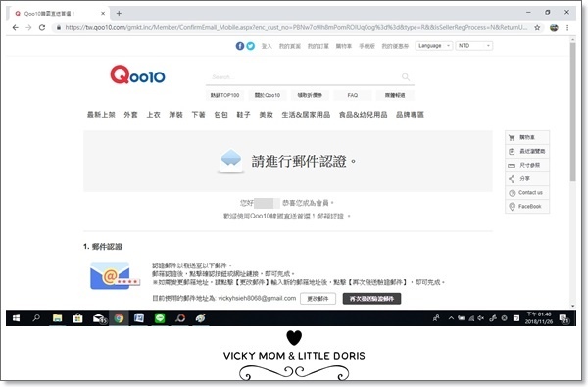Go back with the browser back arrow
The height and width of the screenshot is (387, 588).
[16, 27]
